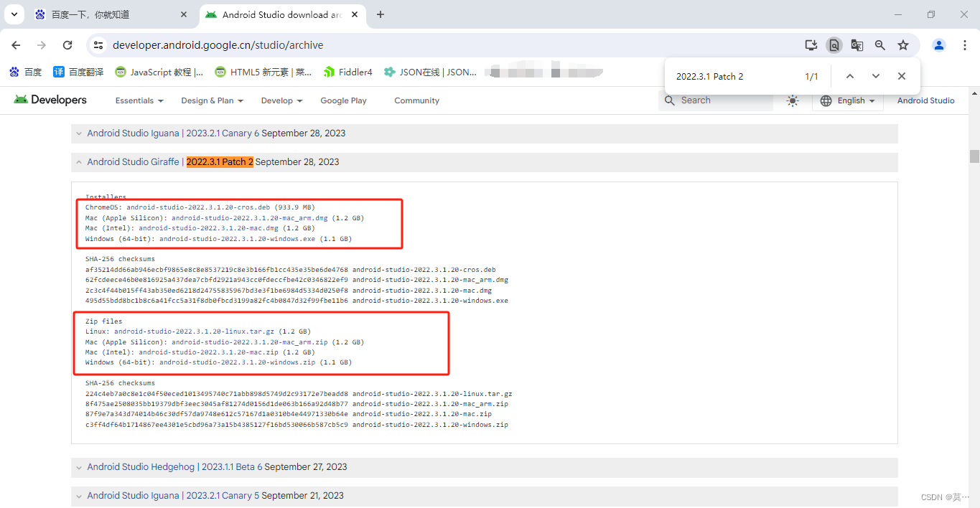The image size is (980, 508).
Task: Click the zoom magnifier icon in address bar
Action: 880,45
